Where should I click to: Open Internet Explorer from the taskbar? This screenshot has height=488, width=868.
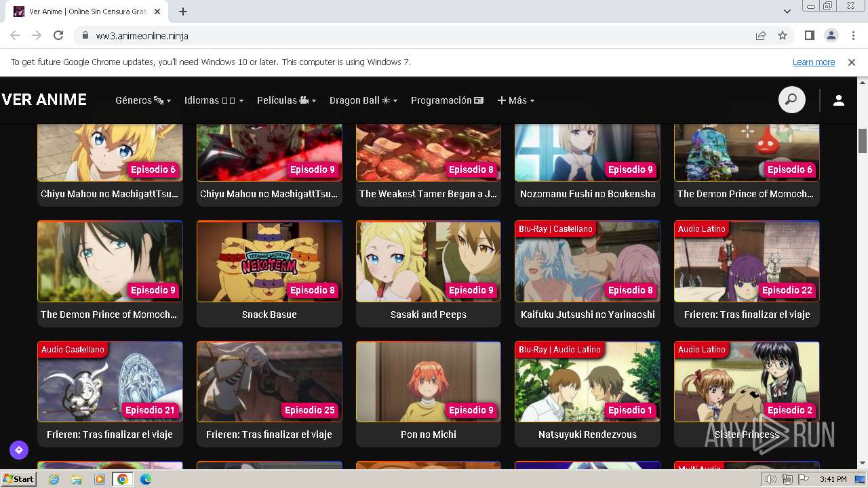coord(54,479)
